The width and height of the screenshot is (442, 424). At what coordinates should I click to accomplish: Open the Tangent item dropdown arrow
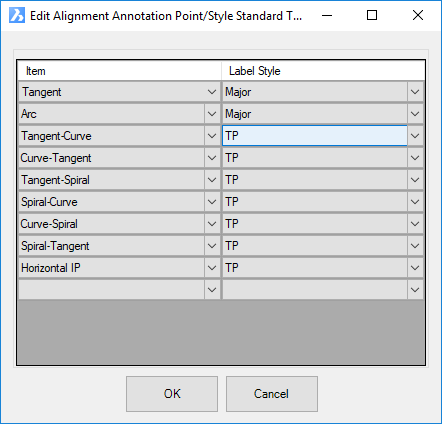point(212,92)
